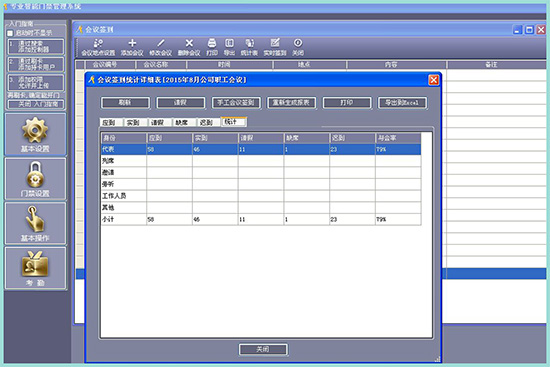Open 基本设置 gear panel in sidebar
Viewport: 550px width, 367px height.
point(35,134)
